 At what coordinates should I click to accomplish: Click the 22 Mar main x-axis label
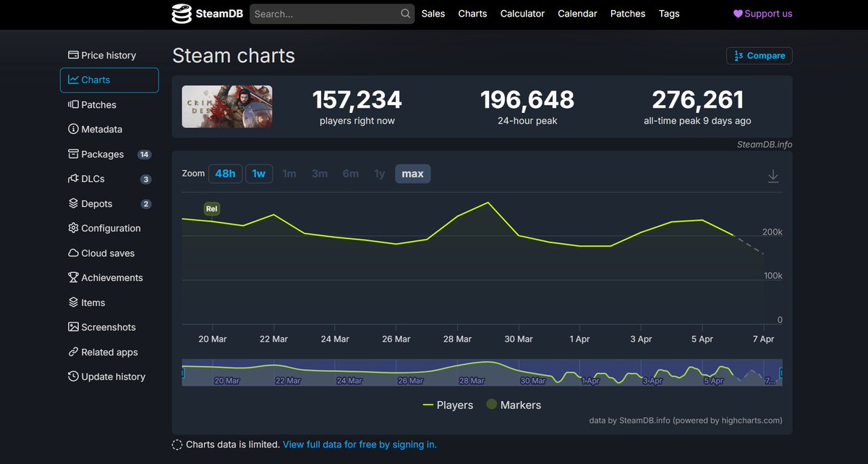tap(273, 339)
